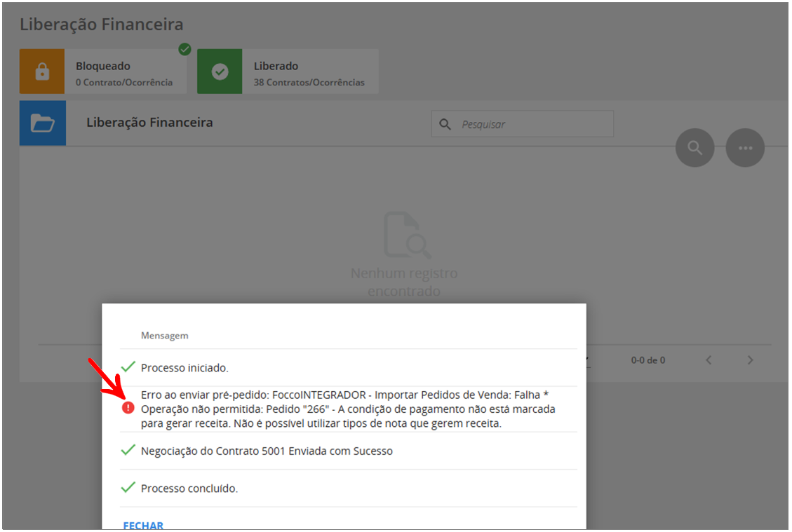Click the 'Nenhum registro encontrado' text
The width and height of the screenshot is (792, 532).
point(404,282)
